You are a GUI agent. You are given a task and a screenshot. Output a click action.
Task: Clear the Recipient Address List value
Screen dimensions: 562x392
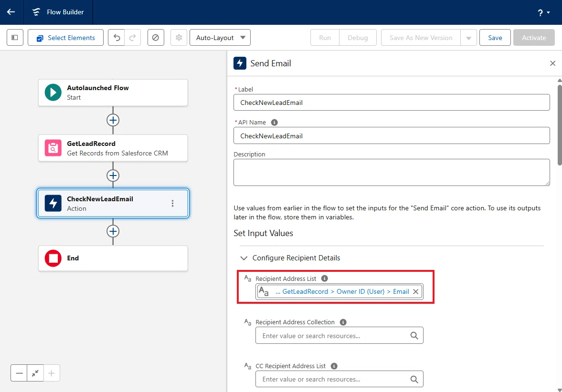[415, 291]
